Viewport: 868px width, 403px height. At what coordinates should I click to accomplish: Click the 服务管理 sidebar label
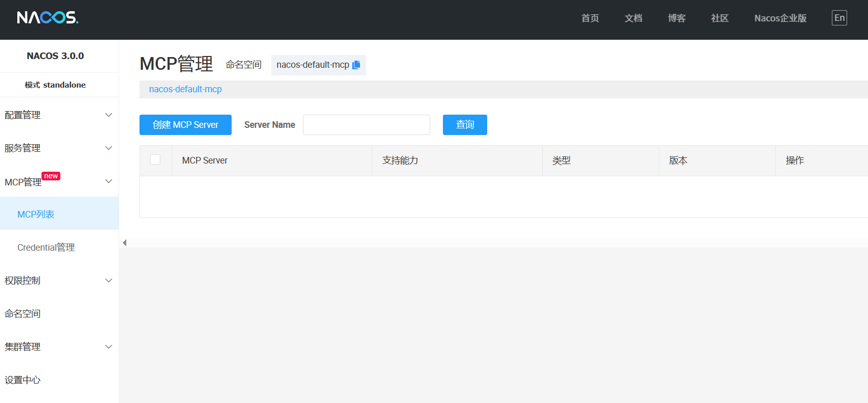click(x=22, y=148)
